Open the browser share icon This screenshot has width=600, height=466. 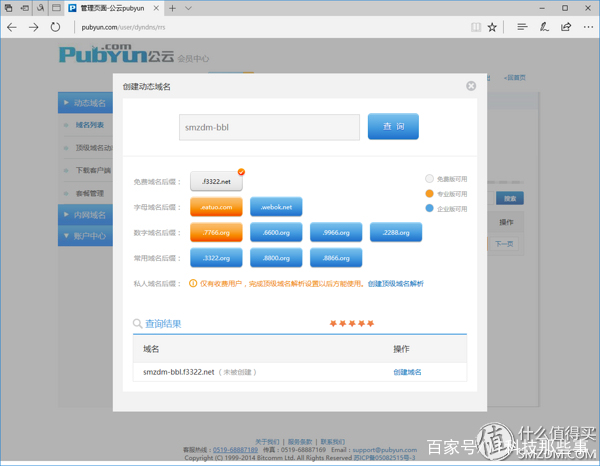point(567,27)
